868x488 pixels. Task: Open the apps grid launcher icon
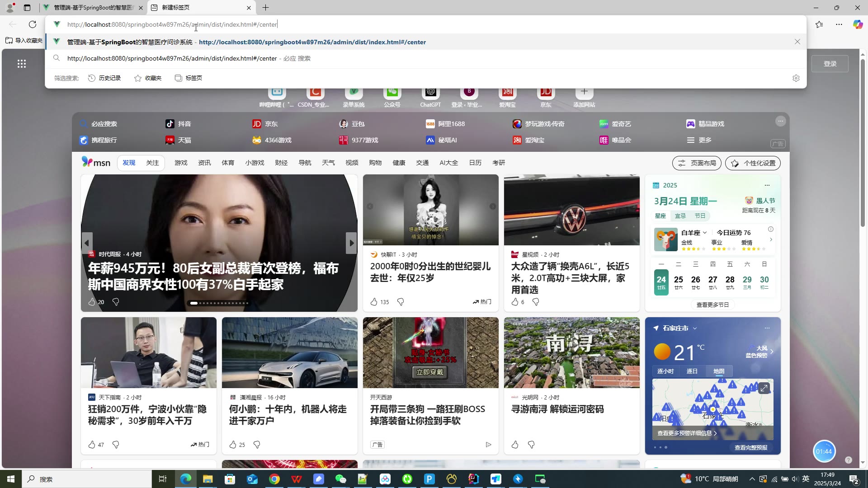click(x=22, y=64)
